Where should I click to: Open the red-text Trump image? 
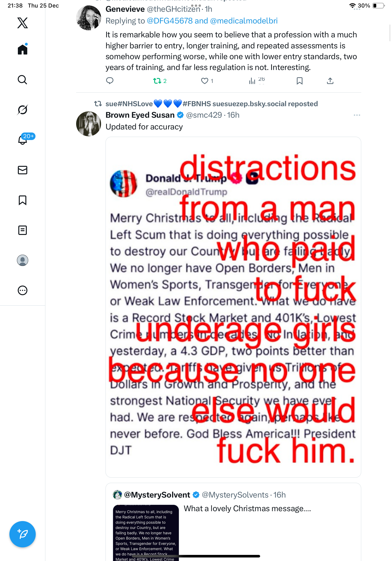[x=233, y=307]
